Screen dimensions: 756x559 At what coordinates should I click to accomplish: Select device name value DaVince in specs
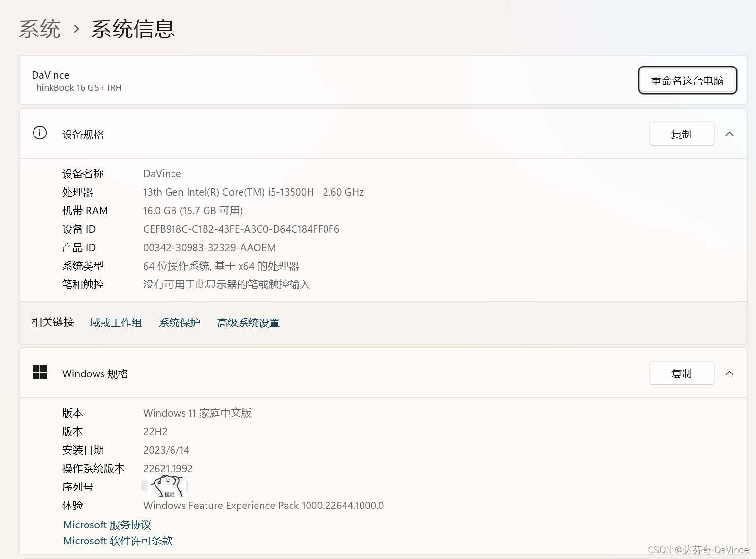coord(162,174)
